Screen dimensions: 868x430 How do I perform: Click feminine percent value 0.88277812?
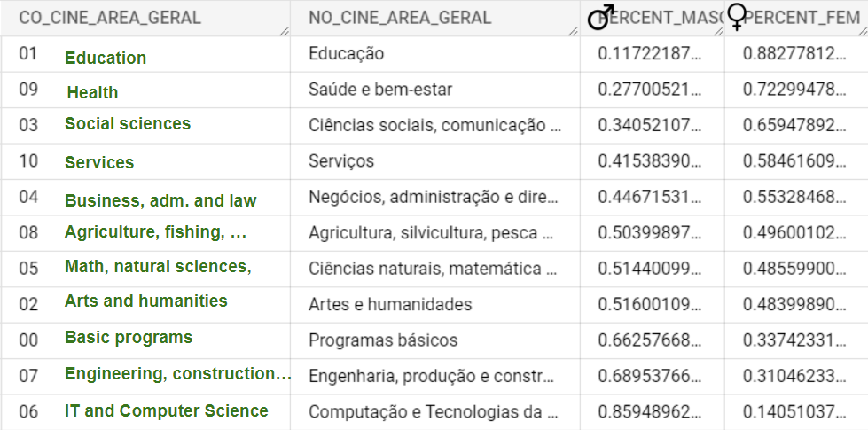[794, 54]
